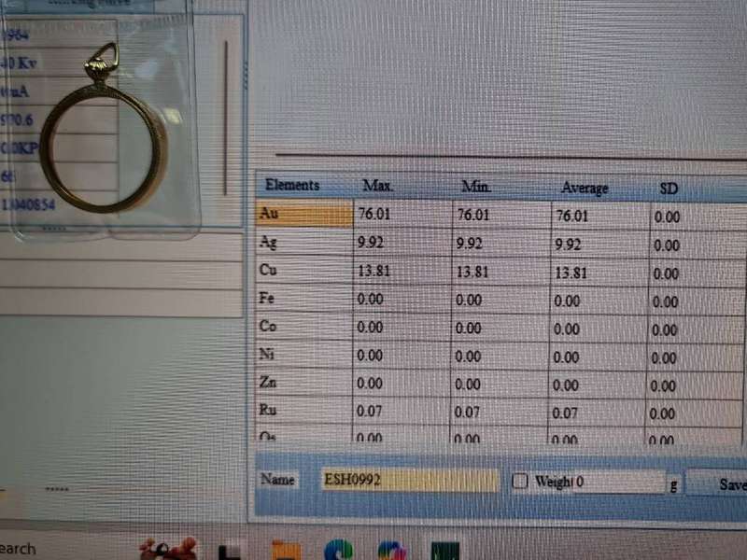Click the Max. column header

point(377,187)
